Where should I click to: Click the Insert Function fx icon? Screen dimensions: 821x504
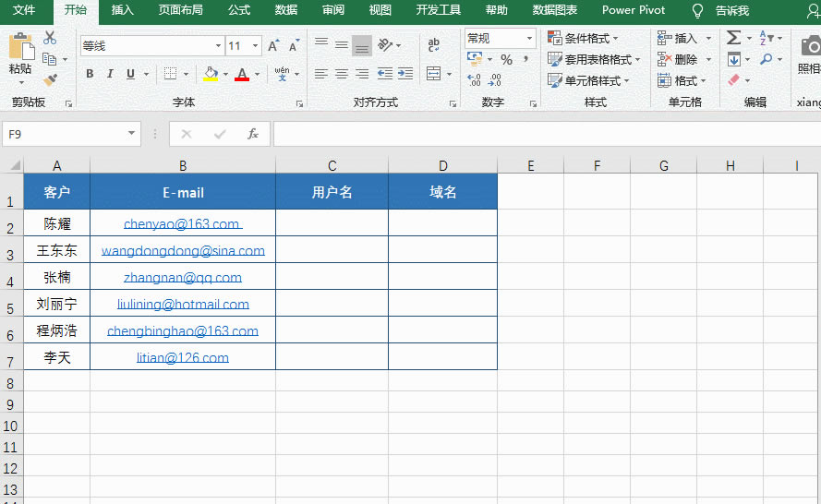tap(252, 134)
